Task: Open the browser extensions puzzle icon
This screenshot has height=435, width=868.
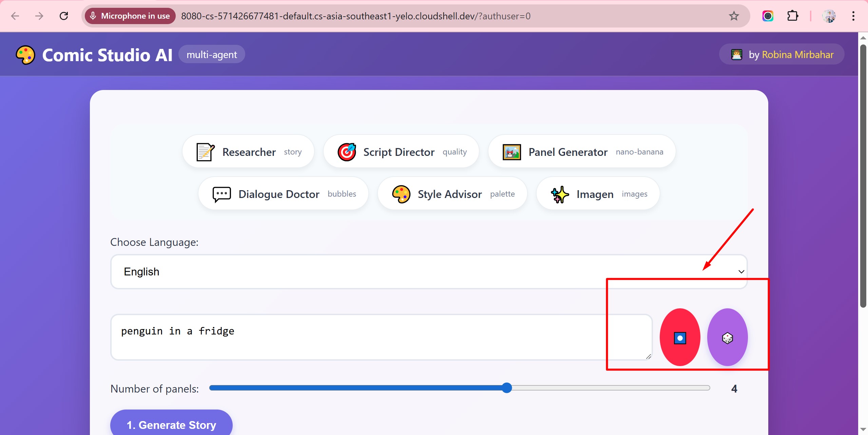Action: click(x=792, y=16)
